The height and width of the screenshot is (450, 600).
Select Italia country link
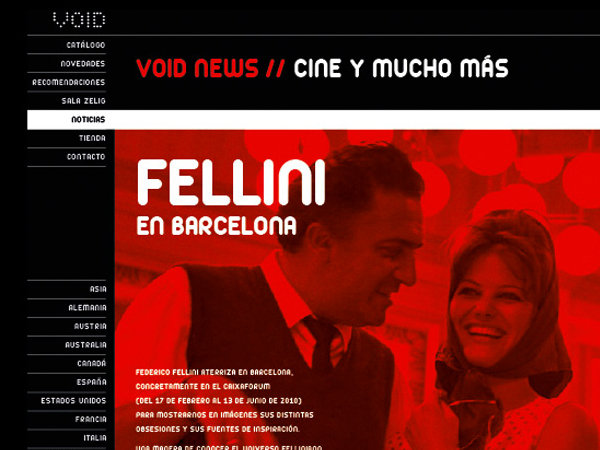pyautogui.click(x=95, y=438)
